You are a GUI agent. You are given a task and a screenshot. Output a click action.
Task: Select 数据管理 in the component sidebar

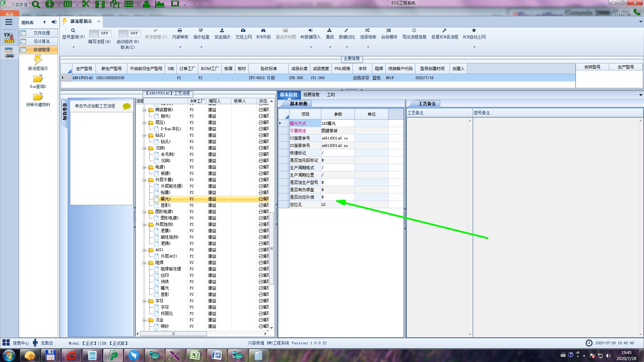(41, 50)
